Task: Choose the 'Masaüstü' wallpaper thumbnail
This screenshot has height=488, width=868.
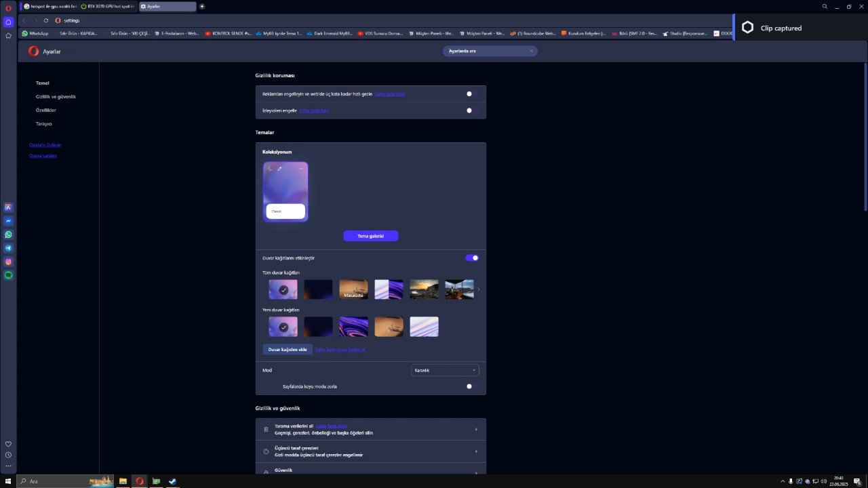Action: 353,289
